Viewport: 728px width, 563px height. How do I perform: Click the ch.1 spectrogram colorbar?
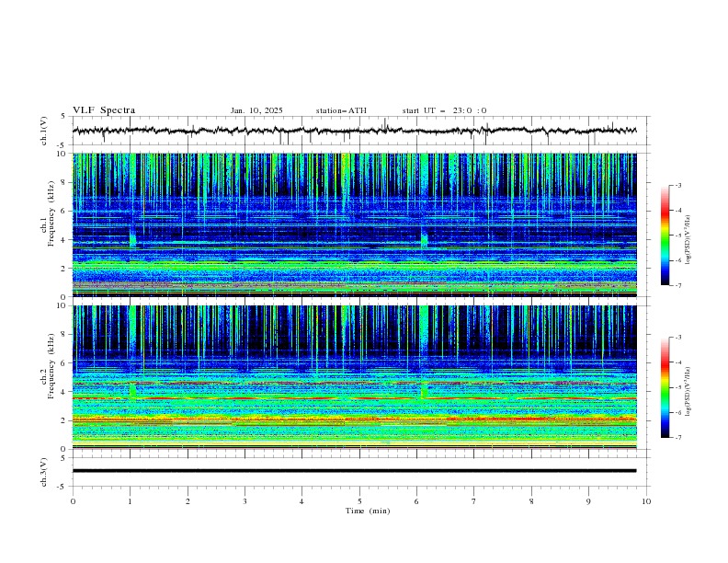click(665, 236)
